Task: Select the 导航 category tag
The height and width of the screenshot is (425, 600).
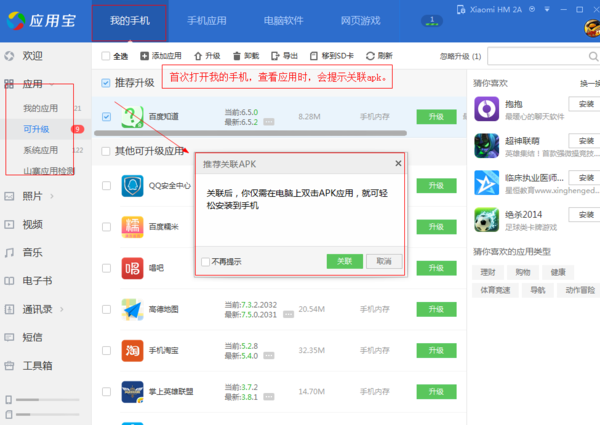Action: coord(538,290)
